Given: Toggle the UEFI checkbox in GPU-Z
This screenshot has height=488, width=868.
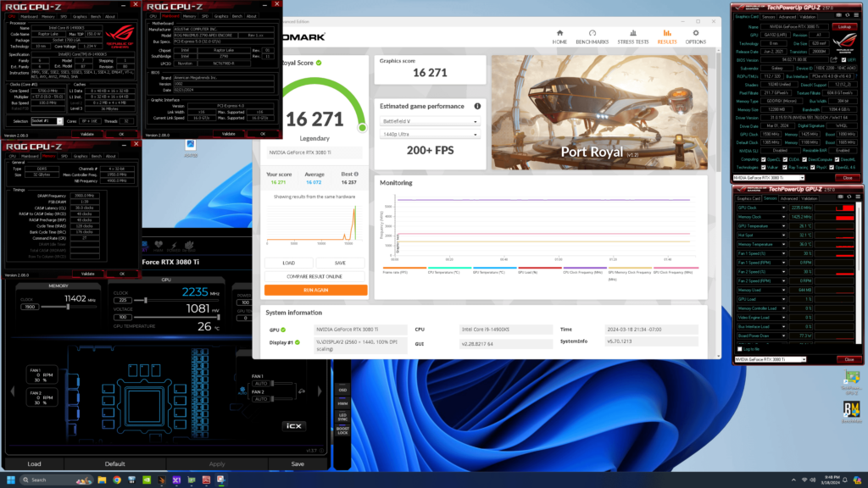Looking at the screenshot, I should (x=843, y=60).
